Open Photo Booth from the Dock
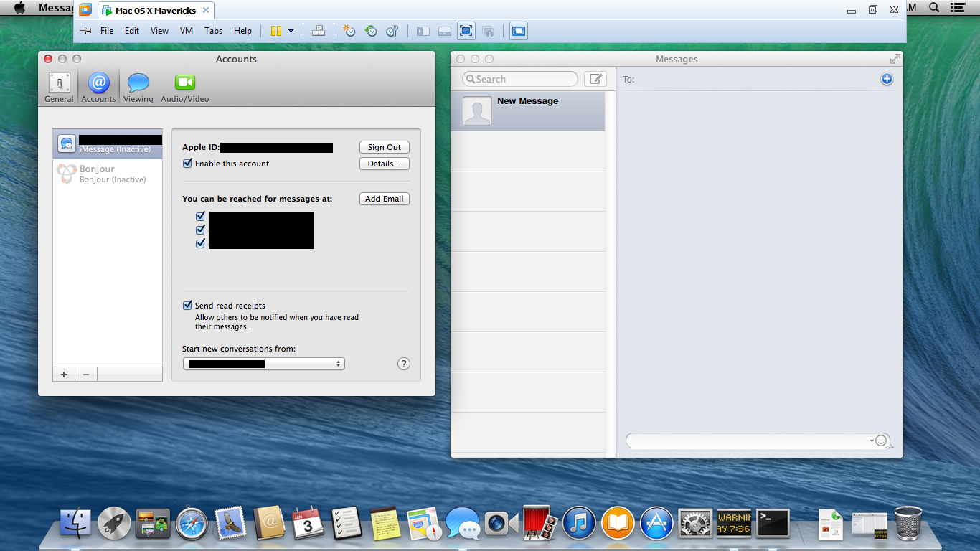The image size is (980, 551). 539,523
